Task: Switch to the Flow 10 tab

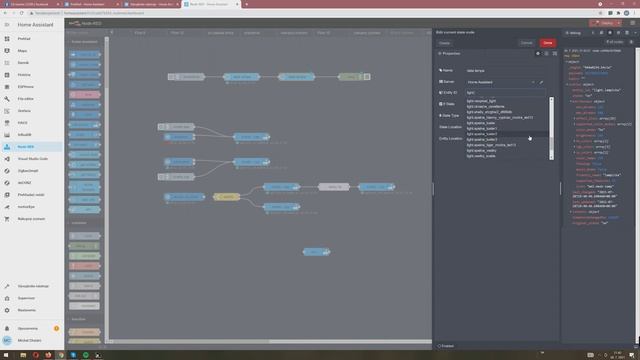Action: click(x=324, y=33)
